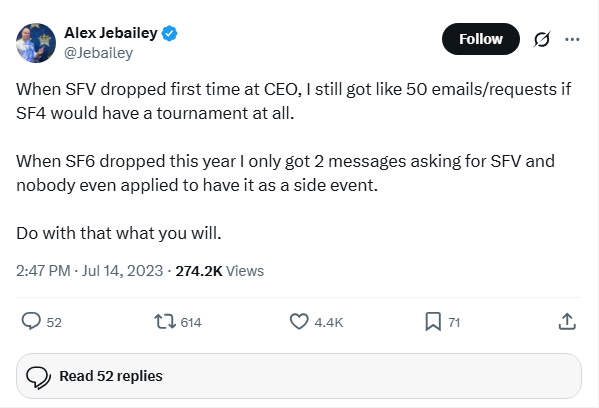The width and height of the screenshot is (599, 408).
Task: Click the 52 reply count number
Action: [54, 322]
